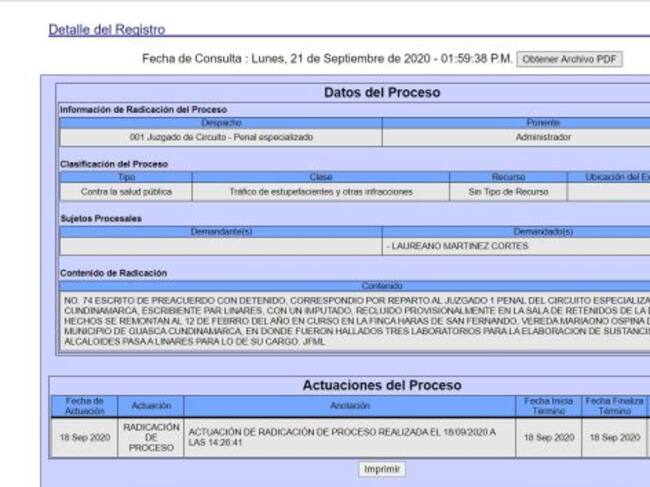Open the Detalle del Registro heading link
The height and width of the screenshot is (487, 650).
point(107,30)
